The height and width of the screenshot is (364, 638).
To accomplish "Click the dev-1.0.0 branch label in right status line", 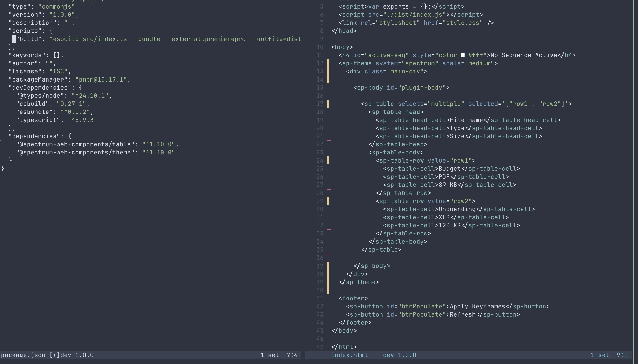I will (399, 355).
